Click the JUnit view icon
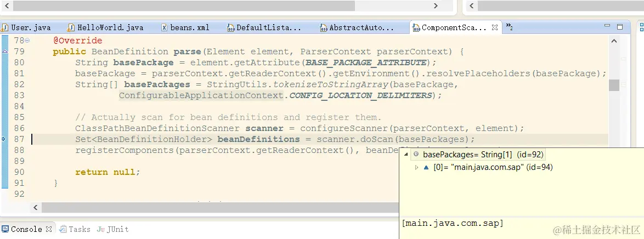The image size is (644, 239). coord(100,229)
